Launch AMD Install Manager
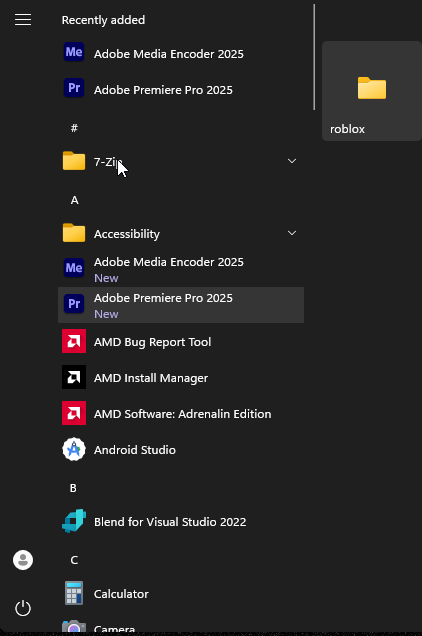422x636 pixels. (181, 378)
